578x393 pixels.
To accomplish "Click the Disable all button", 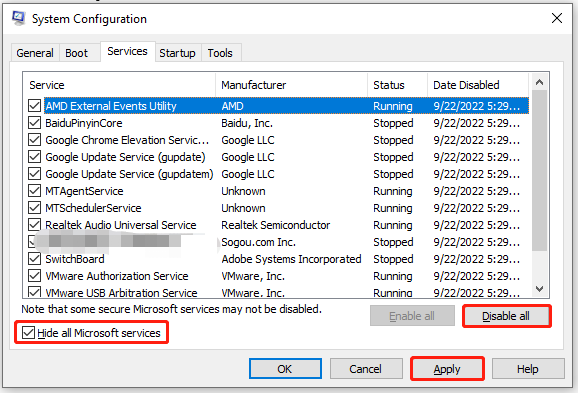I will point(506,316).
